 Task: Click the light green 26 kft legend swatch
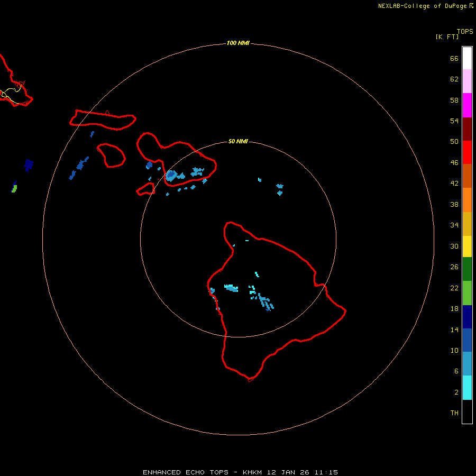coord(467,293)
